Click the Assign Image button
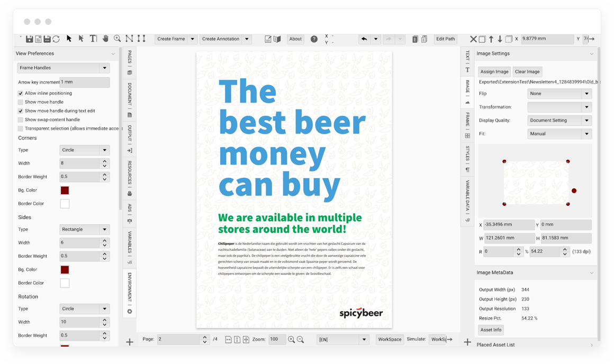Image resolution: width=614 pixels, height=364 pixels. (x=494, y=71)
